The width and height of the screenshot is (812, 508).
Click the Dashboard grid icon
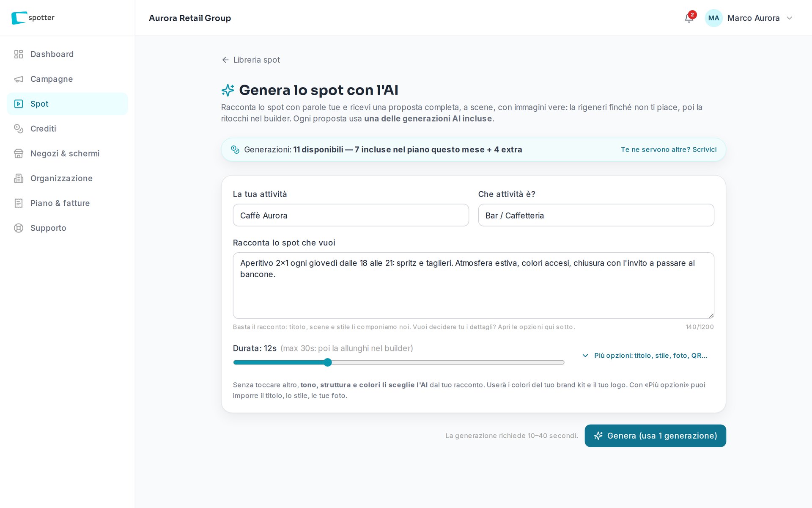point(19,54)
